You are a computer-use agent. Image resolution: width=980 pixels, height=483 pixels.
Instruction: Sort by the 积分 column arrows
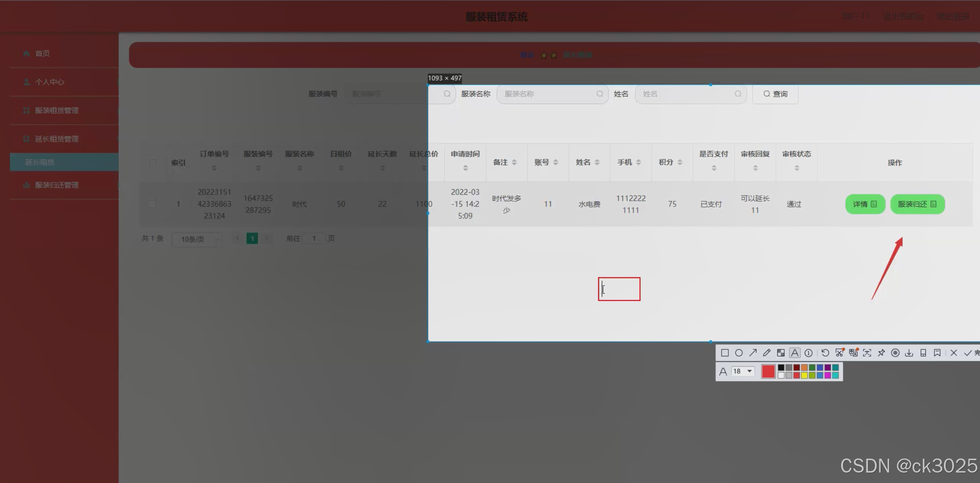(680, 162)
